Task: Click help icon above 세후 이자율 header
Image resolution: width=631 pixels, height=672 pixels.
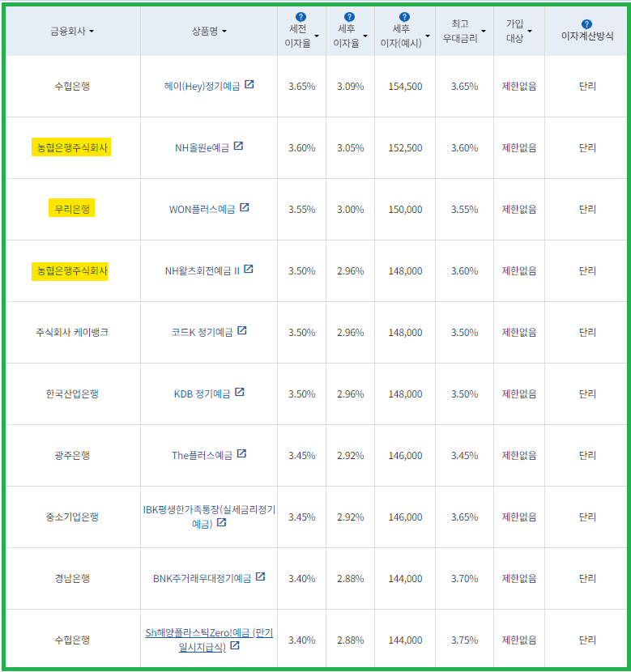Action: coord(349,17)
